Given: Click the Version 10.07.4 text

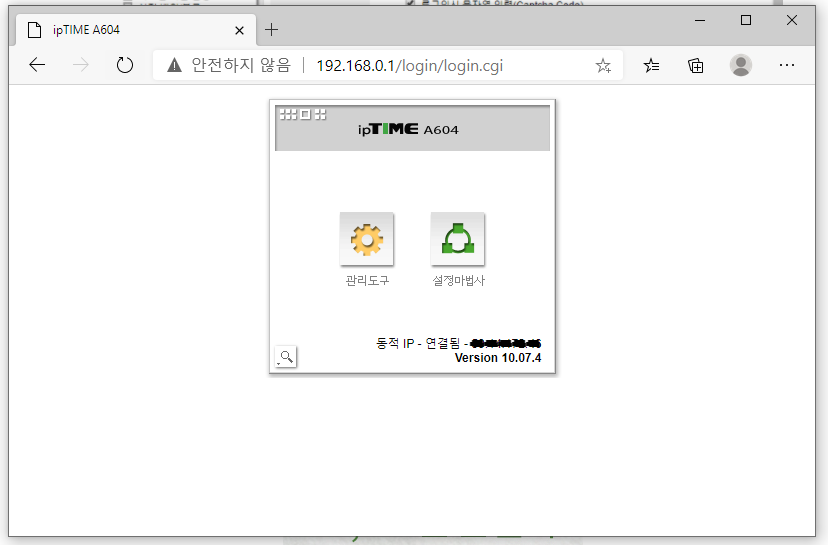Looking at the screenshot, I should (498, 358).
